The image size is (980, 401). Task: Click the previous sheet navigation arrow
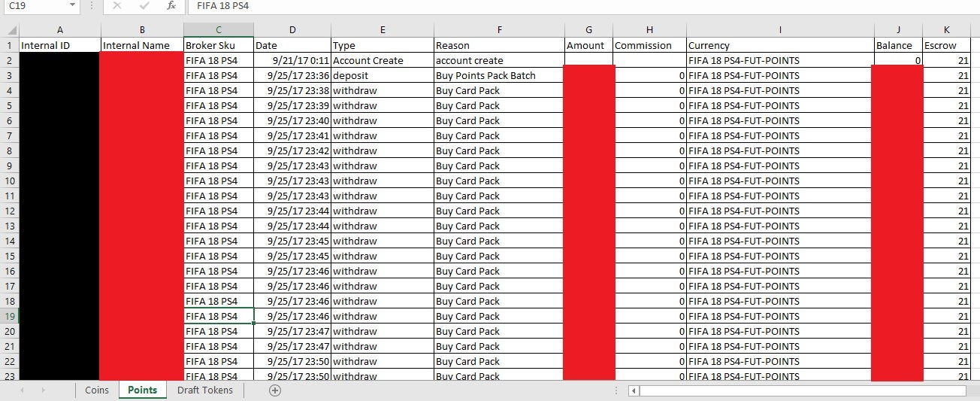click(22, 390)
